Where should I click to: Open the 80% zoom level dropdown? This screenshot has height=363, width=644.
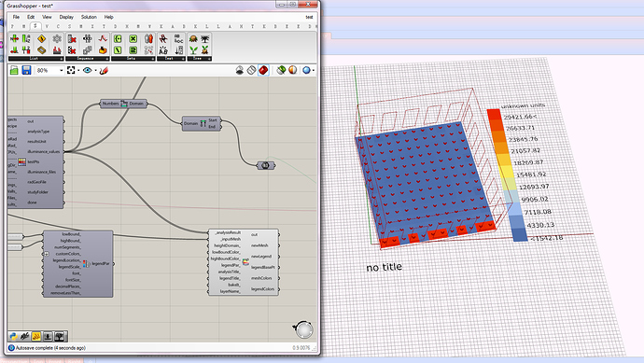tap(49, 71)
